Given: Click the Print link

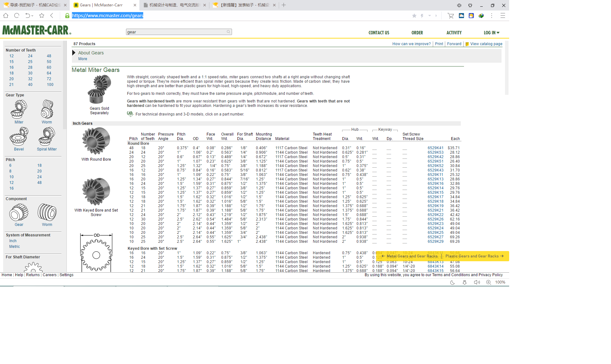Looking at the screenshot, I should coord(439,44).
